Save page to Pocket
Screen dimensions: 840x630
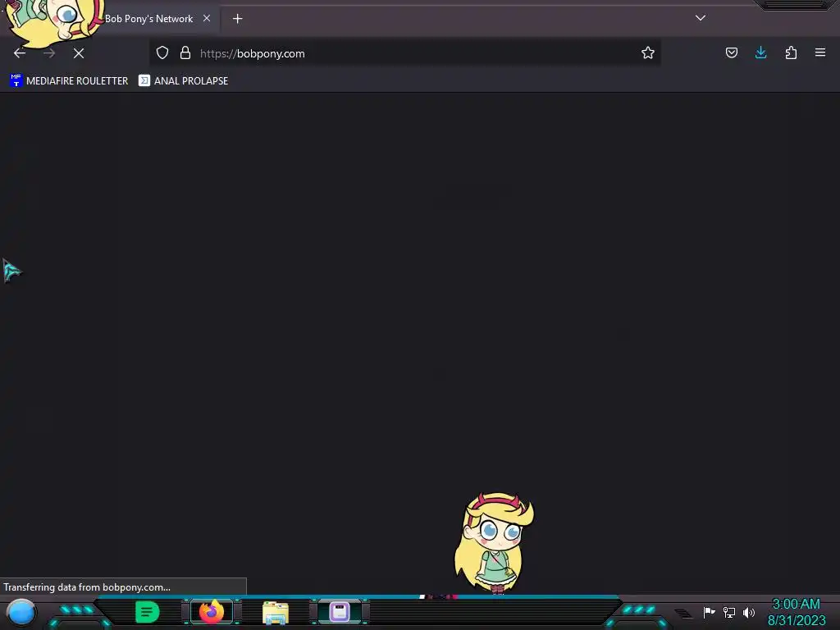coord(731,52)
